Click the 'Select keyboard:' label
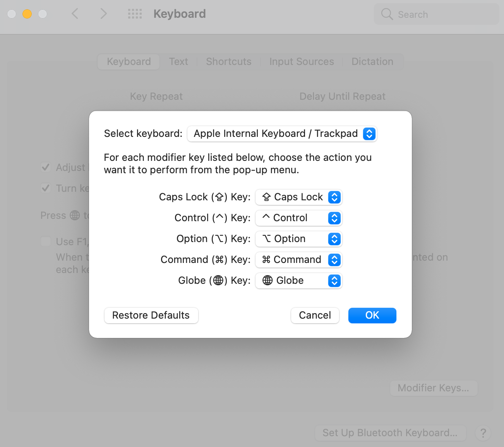This screenshot has width=504, height=447. (x=143, y=133)
